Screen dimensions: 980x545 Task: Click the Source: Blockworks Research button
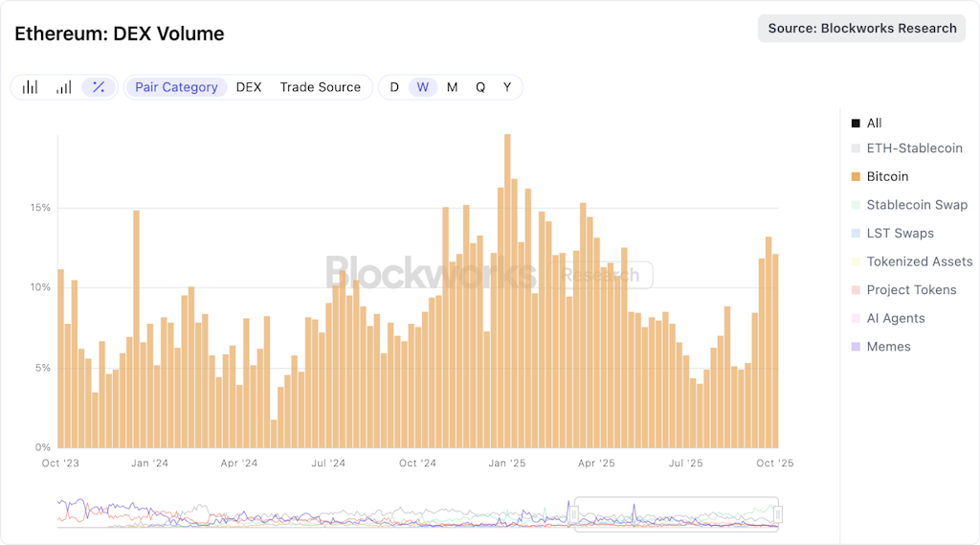click(862, 29)
